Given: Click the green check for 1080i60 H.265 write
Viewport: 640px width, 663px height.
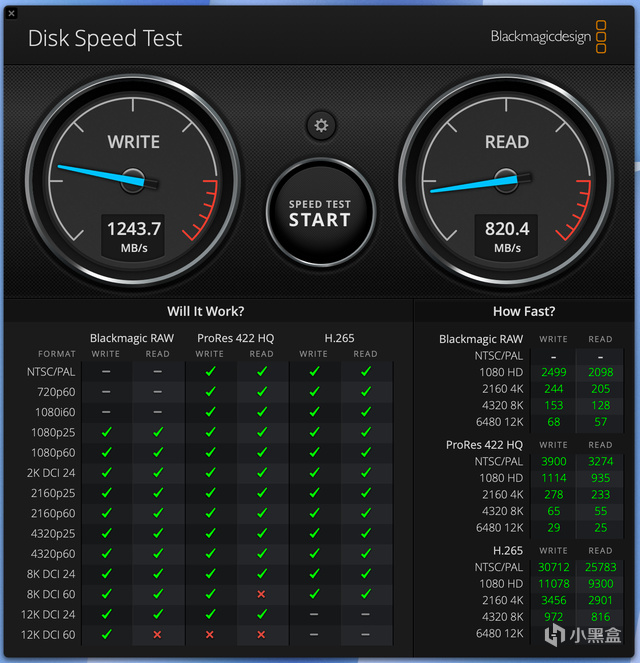Looking at the screenshot, I should point(314,411).
